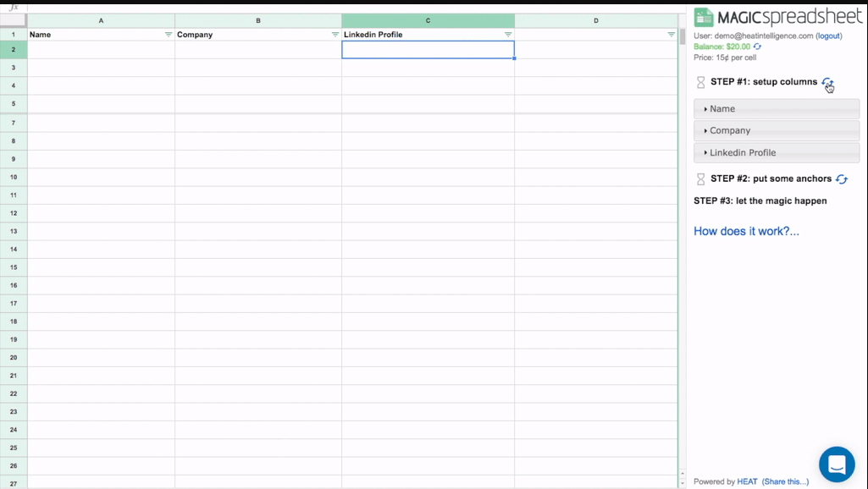This screenshot has height=489, width=868.
Task: Open the Linkedin Profile column filter
Action: (507, 35)
